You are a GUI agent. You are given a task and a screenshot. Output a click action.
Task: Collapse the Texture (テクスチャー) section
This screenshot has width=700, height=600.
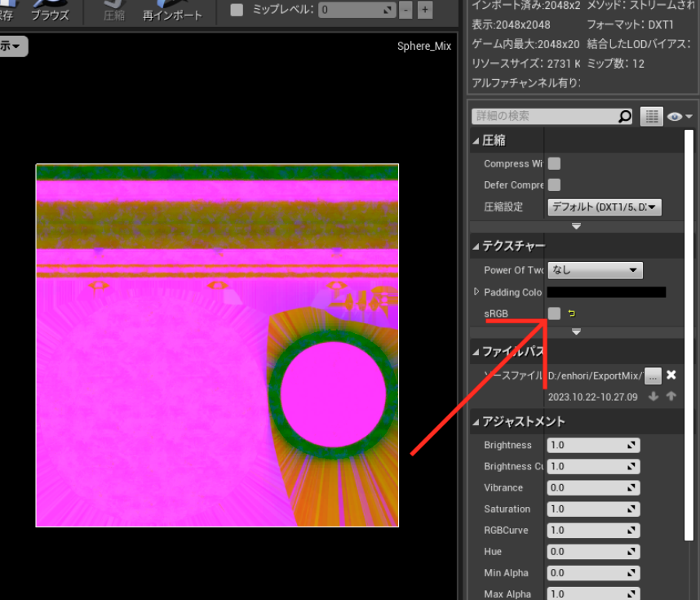[x=476, y=247]
